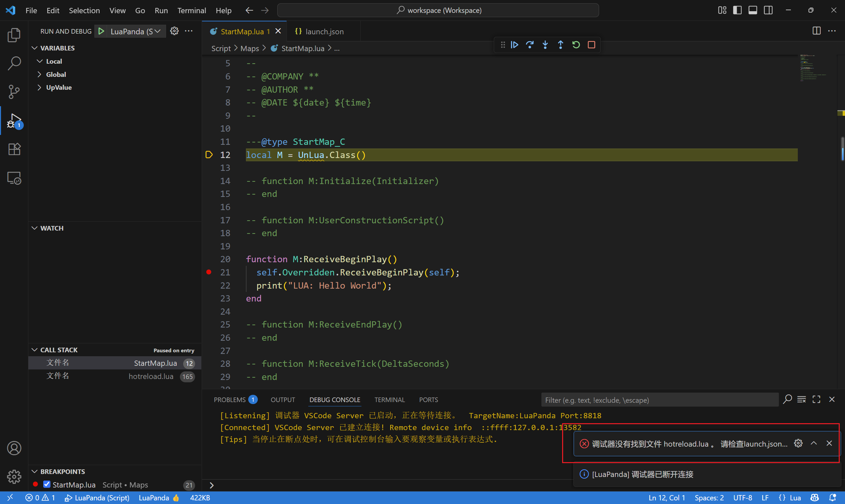Image resolution: width=845 pixels, height=504 pixels.
Task: Stop the debugger with the red square
Action: (591, 45)
